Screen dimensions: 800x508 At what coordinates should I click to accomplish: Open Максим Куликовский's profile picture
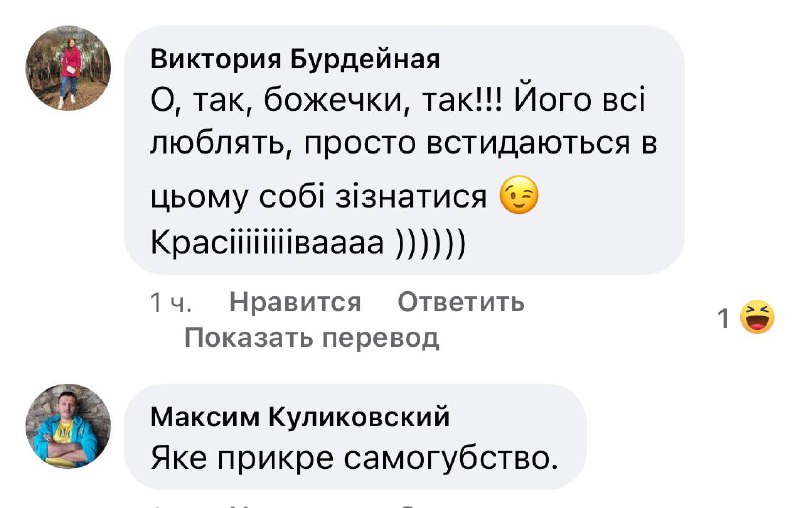coord(68,425)
